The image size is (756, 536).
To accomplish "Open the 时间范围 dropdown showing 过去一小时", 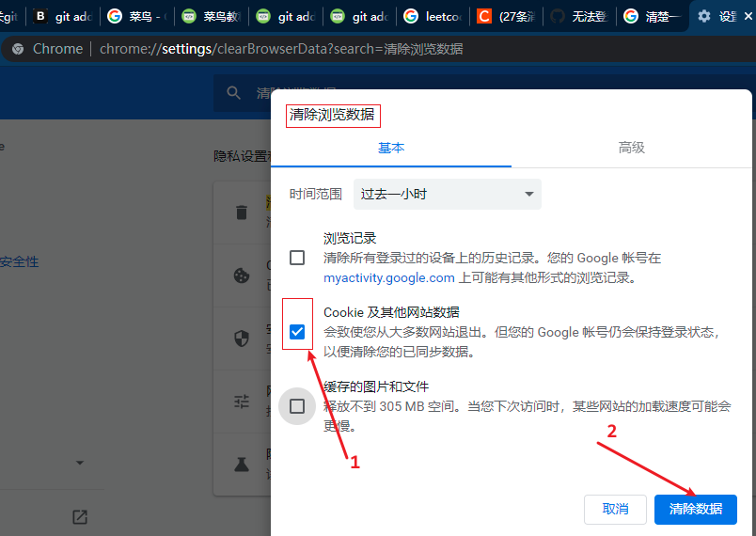I will (x=447, y=195).
